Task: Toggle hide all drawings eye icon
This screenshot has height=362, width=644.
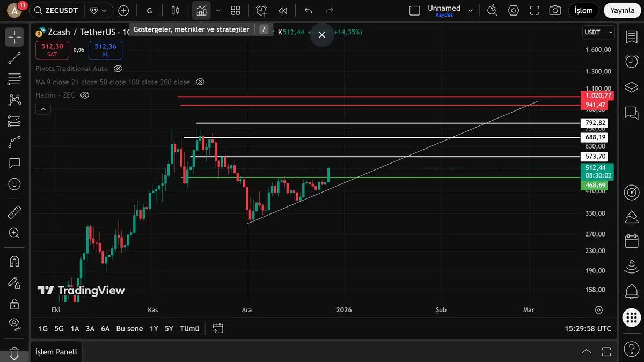Action: [14, 324]
